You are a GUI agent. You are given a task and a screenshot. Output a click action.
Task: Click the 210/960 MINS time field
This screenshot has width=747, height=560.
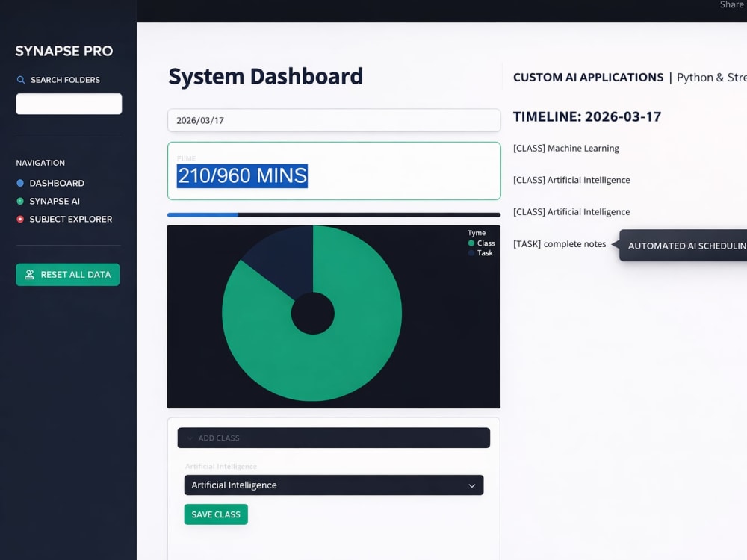point(334,171)
